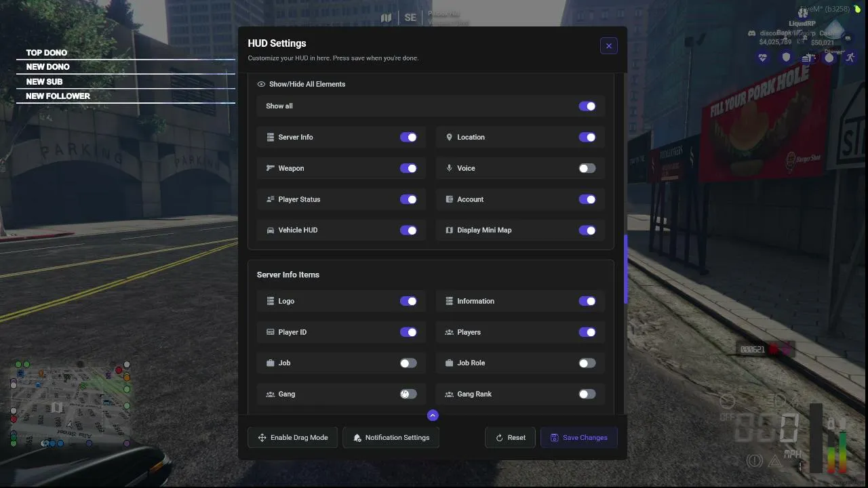
Task: Click the "Server Info Items" section heading
Action: tap(288, 274)
